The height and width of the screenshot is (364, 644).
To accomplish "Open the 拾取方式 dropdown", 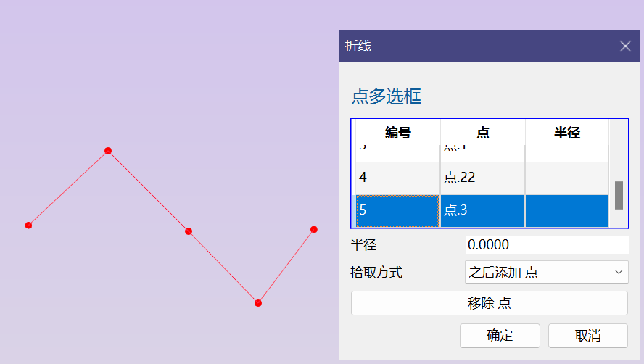I will (x=545, y=273).
